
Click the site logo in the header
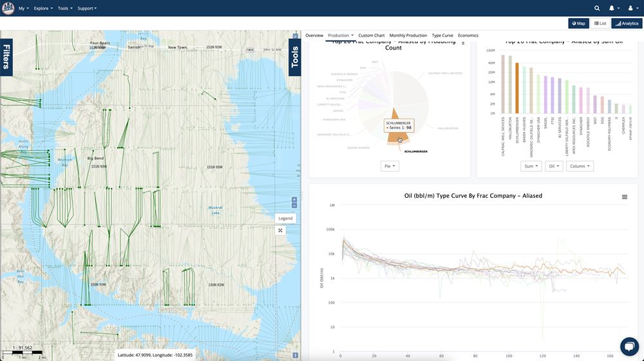[8, 8]
